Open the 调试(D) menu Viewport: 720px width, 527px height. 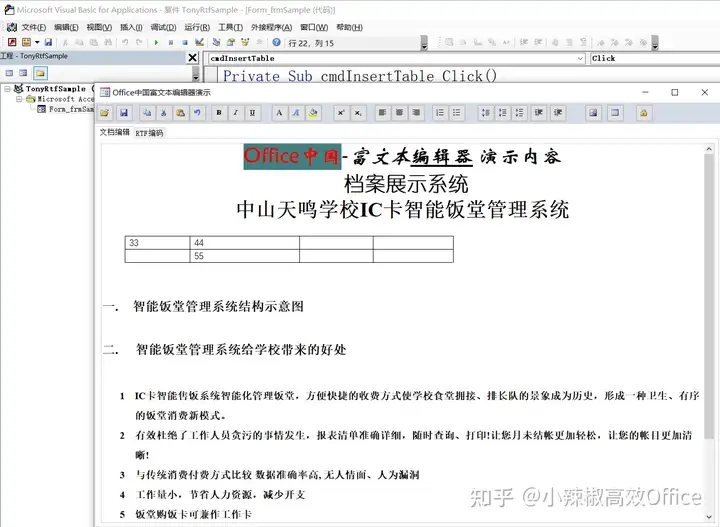tap(163, 28)
